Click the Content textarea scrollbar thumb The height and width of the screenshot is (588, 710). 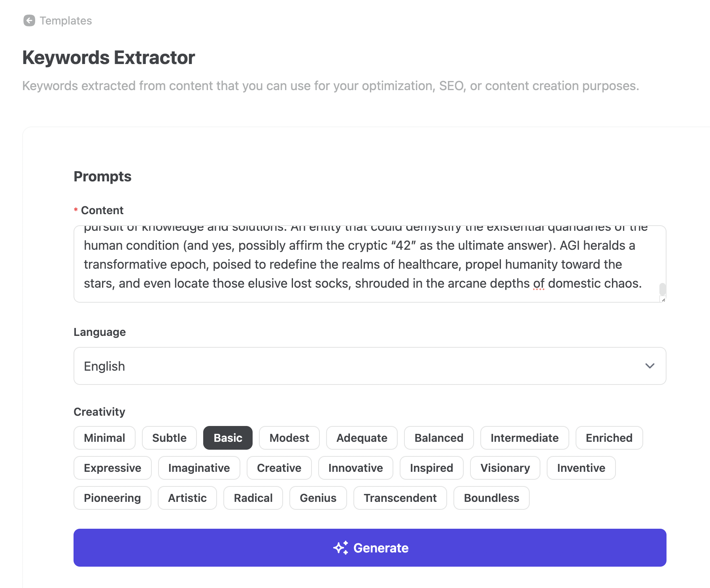click(663, 289)
